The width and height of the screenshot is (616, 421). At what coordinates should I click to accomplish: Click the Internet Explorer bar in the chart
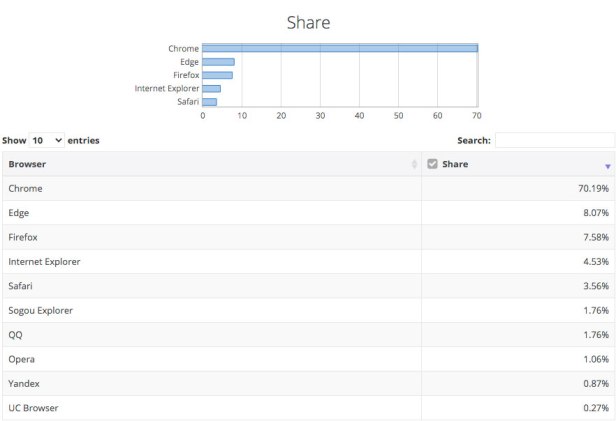click(212, 88)
